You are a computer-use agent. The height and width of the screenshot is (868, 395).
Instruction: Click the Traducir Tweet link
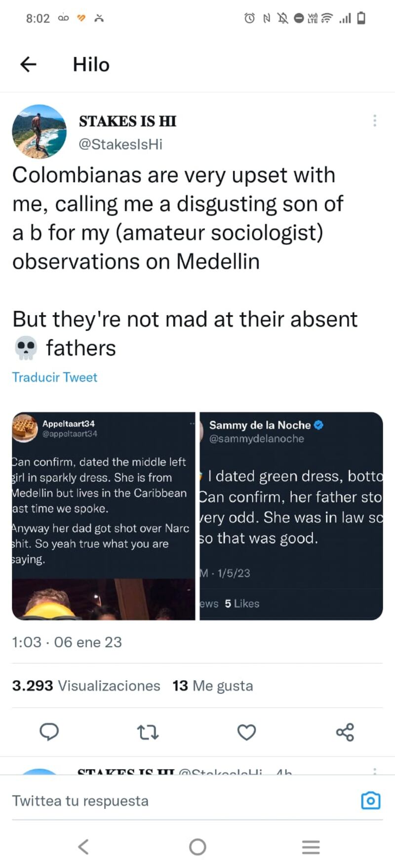tap(55, 377)
